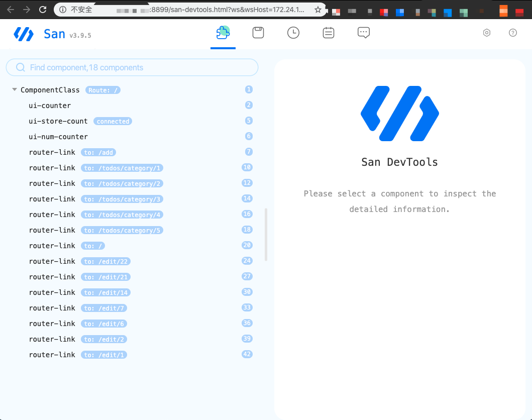Select the ui-num-counter component
This screenshot has height=420, width=532.
58,137
